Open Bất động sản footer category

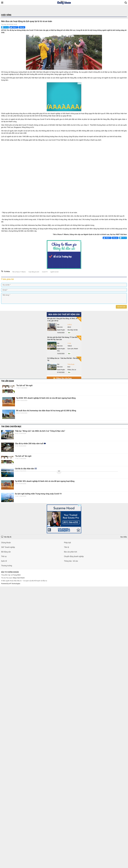pos(6,552)
